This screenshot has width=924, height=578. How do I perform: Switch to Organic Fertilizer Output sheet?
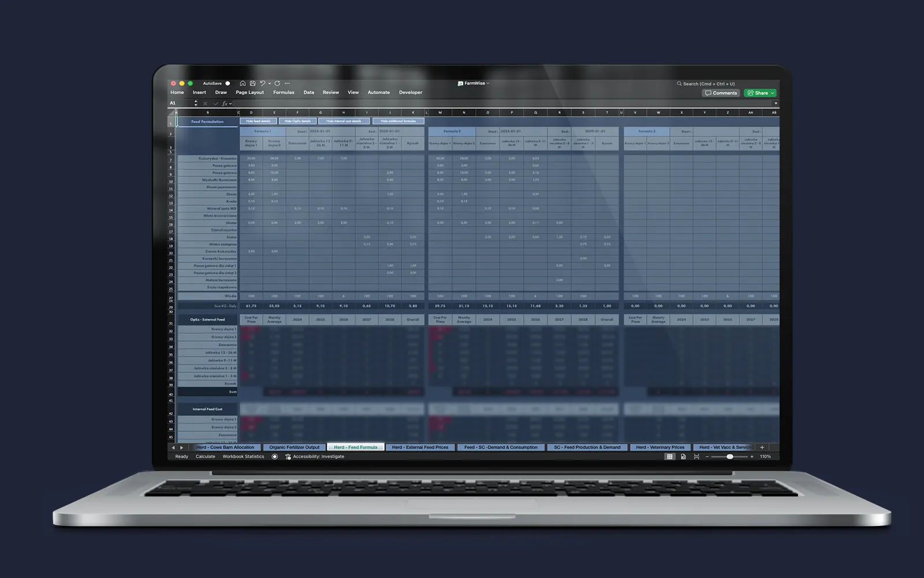coord(295,447)
